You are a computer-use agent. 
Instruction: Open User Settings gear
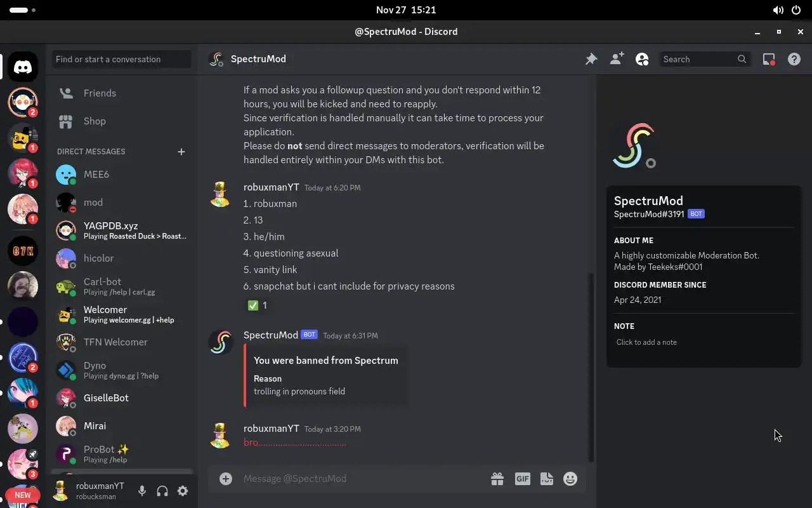[183, 491]
